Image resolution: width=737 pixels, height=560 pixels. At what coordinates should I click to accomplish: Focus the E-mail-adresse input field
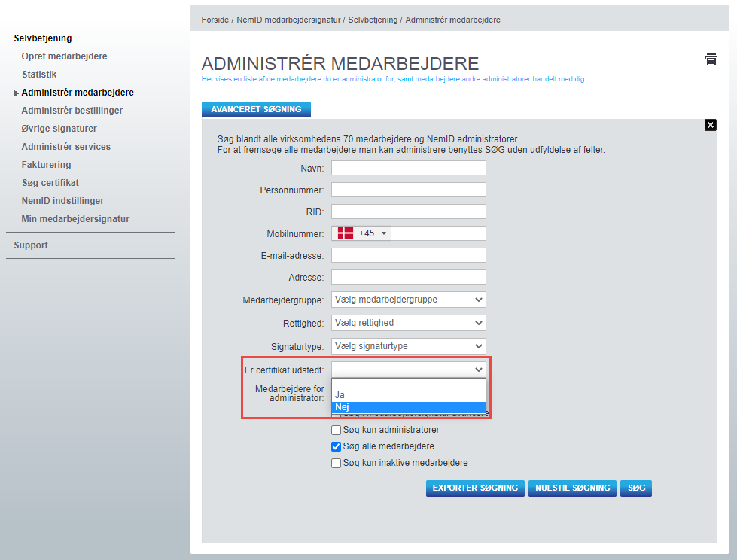pyautogui.click(x=409, y=256)
